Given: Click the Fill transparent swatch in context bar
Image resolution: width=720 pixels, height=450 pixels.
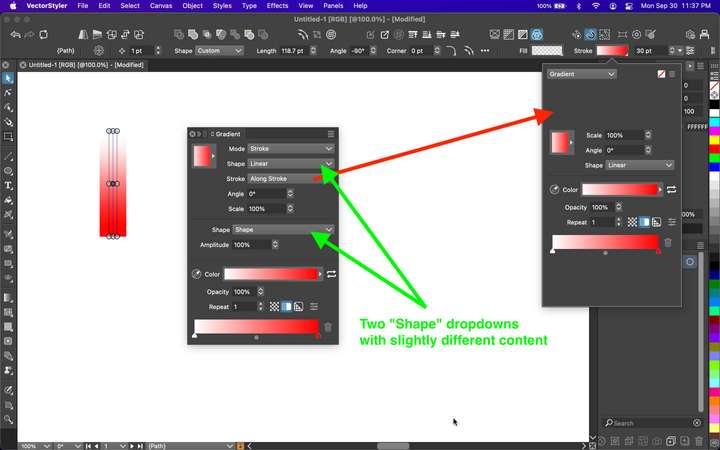Looking at the screenshot, I should tap(547, 51).
